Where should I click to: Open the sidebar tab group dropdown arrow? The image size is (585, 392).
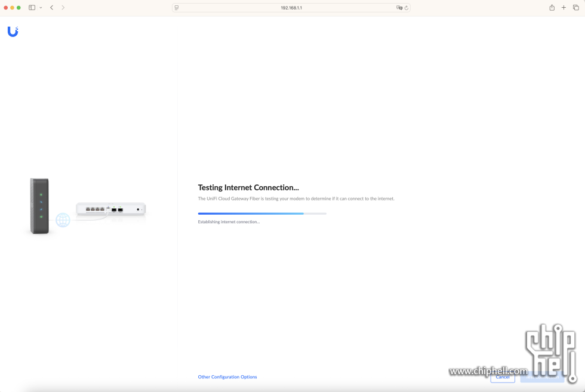pyautogui.click(x=41, y=8)
